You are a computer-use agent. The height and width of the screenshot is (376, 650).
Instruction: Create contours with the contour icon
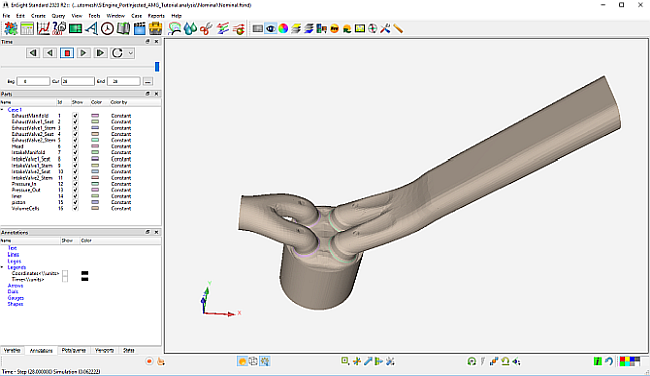pyautogui.click(x=175, y=29)
